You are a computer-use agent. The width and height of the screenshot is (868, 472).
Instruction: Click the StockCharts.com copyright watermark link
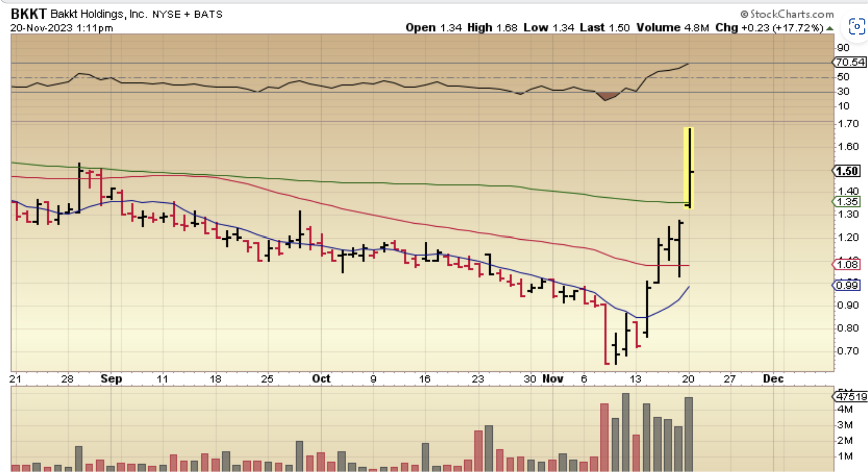pos(787,14)
